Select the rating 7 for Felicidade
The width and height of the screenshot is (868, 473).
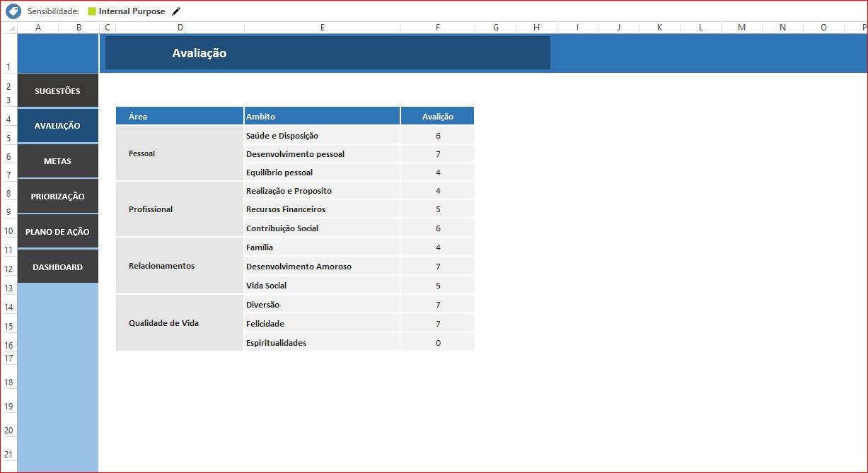[438, 324]
